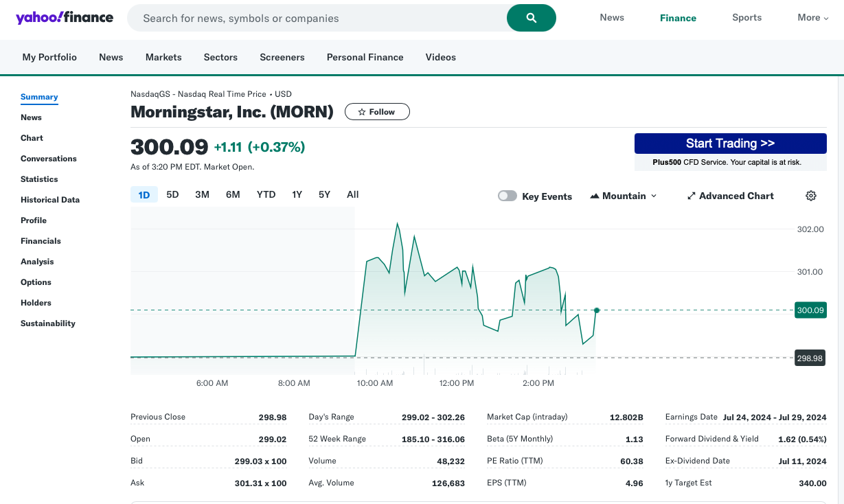Follow Morningstar with the star button
Viewport: 844px width, 504px height.
377,112
